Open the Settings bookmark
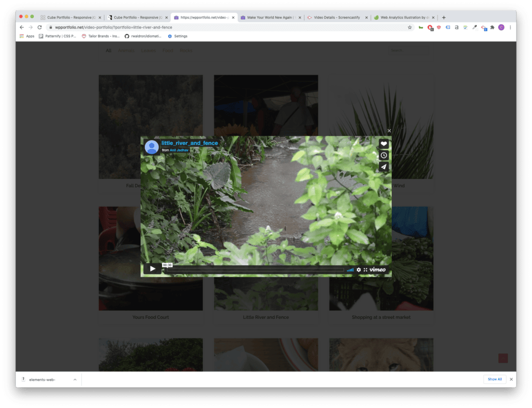This screenshot has width=532, height=408. (x=178, y=36)
